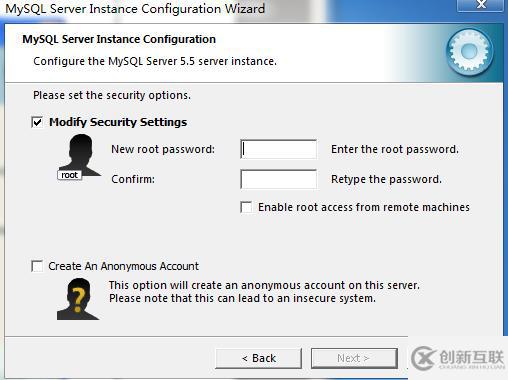Click the Modify Security Settings label
Viewport: 508px width, 380px height.
click(118, 122)
